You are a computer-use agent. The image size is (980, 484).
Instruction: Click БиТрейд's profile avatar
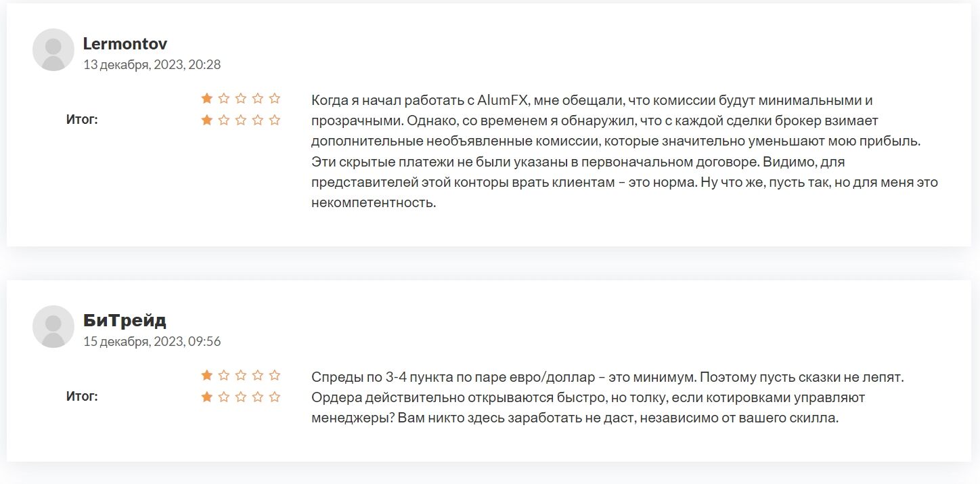pos(53,326)
